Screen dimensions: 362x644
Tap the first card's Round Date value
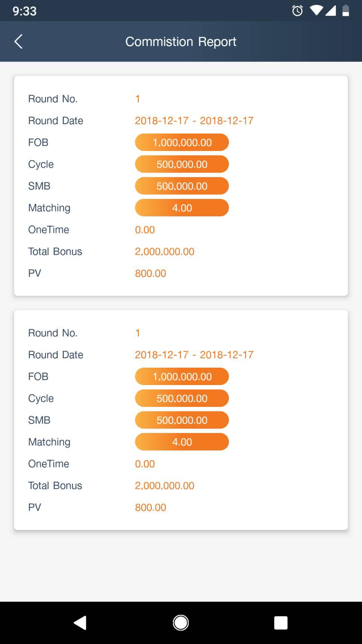click(194, 121)
